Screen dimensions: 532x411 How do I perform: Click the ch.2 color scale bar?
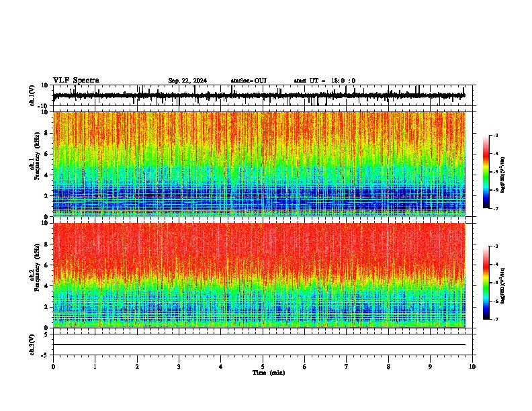(486, 283)
